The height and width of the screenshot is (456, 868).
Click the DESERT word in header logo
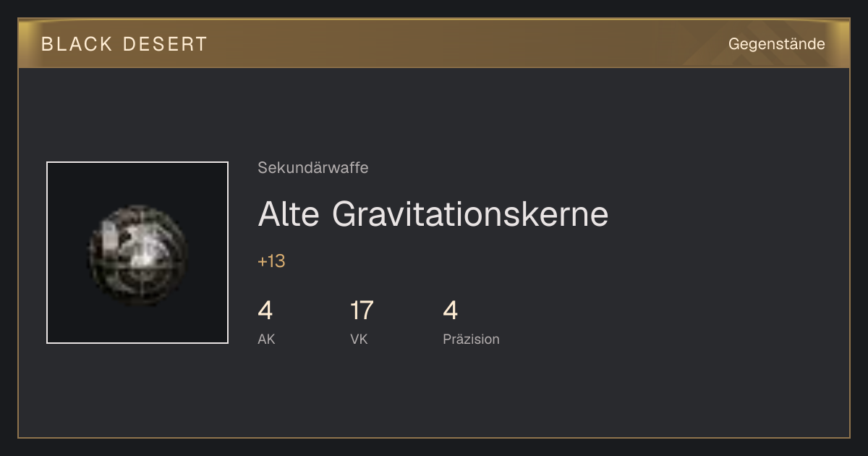click(x=165, y=44)
